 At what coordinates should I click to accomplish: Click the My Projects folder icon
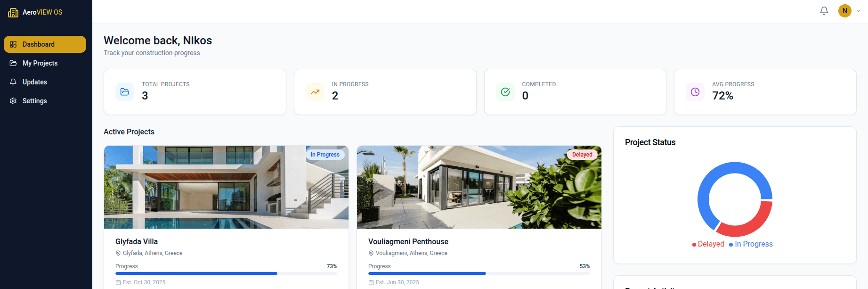coord(13,63)
